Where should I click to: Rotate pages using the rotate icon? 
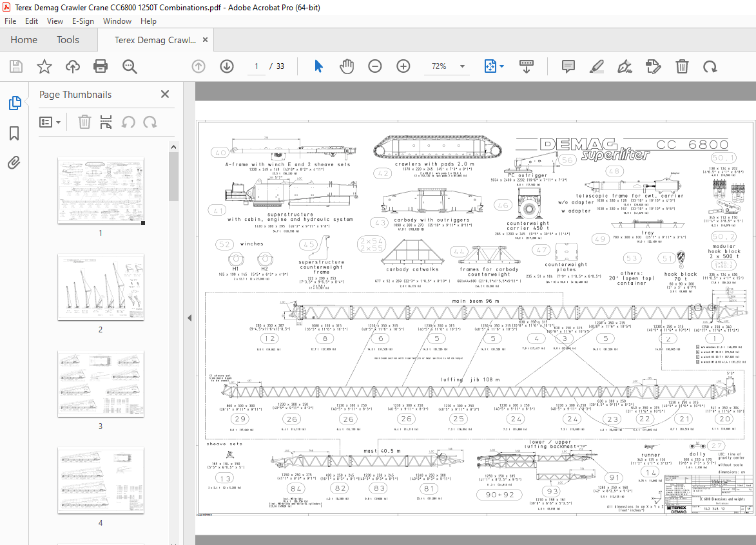point(710,66)
